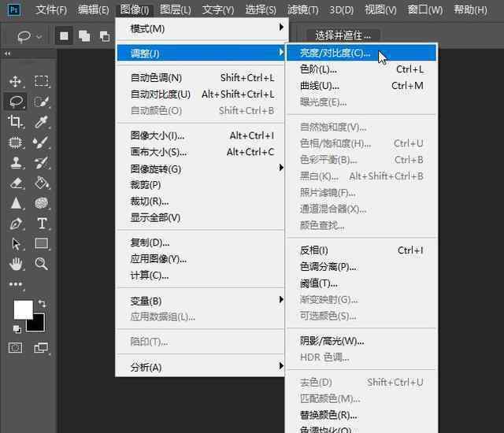Choose Subtract from Selection mode
The image size is (504, 433).
point(105,36)
